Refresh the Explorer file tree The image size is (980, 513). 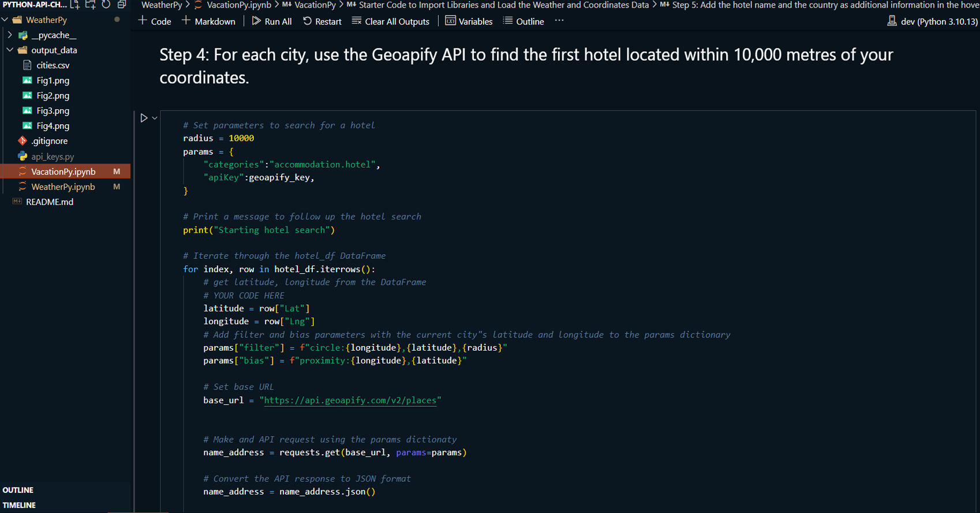[x=106, y=5]
